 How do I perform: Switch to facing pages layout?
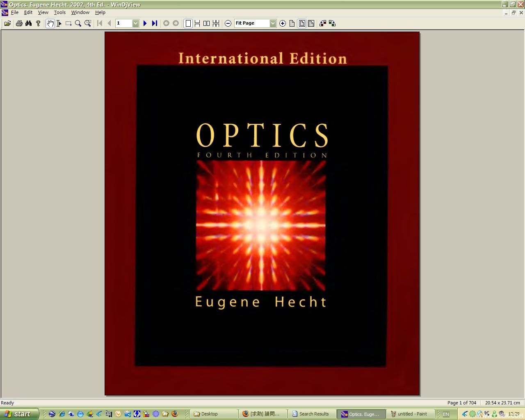[207, 23]
